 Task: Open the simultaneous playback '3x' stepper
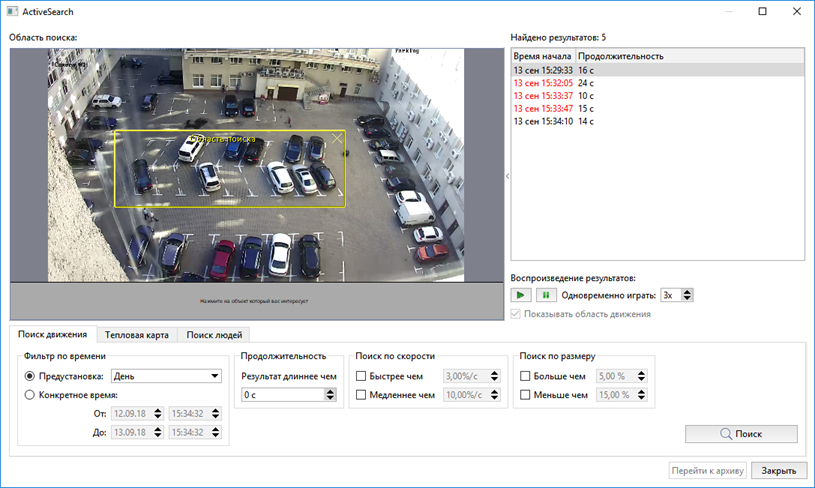[687, 295]
